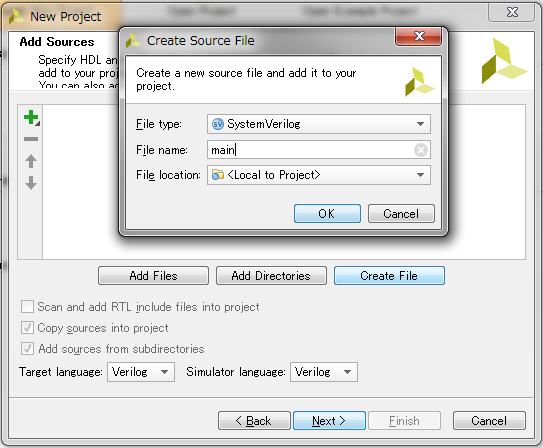This screenshot has height=448, width=543.
Task: Click the SystemVerilog SV file type icon
Action: tap(218, 124)
